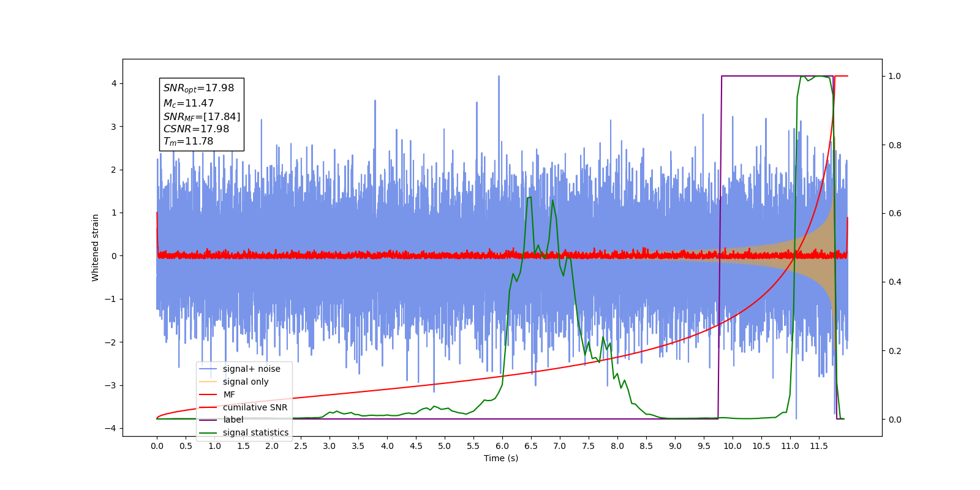The height and width of the screenshot is (490, 980).
Task: Click the 'Time (s)' x-axis label
Action: tap(501, 458)
